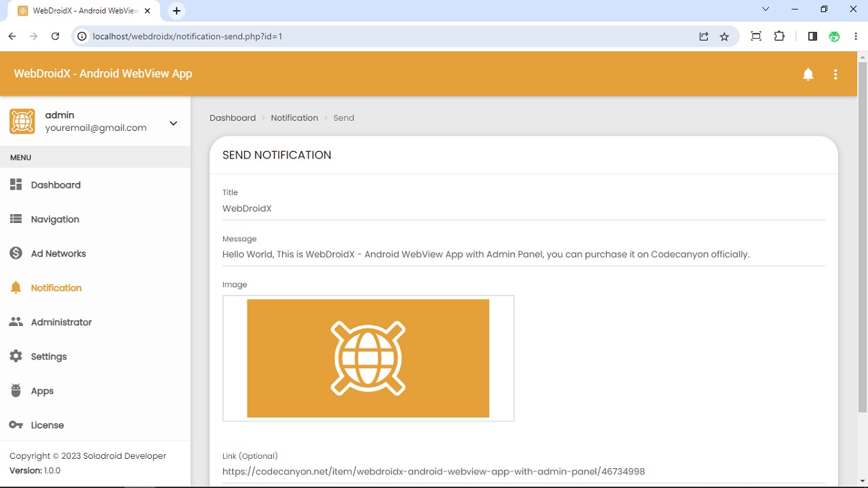Screen dimensions: 868x488
Task: Click the License key icon in the sidebar
Action: [x=16, y=425]
